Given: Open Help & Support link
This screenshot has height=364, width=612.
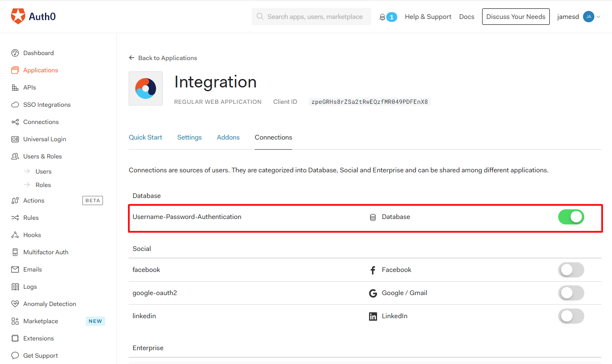Looking at the screenshot, I should click(428, 17).
